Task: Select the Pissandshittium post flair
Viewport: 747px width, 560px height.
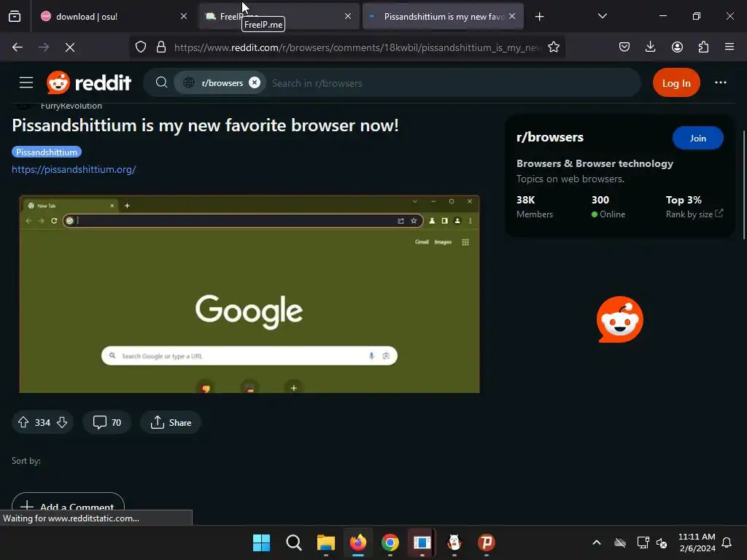Action: pyautogui.click(x=47, y=152)
